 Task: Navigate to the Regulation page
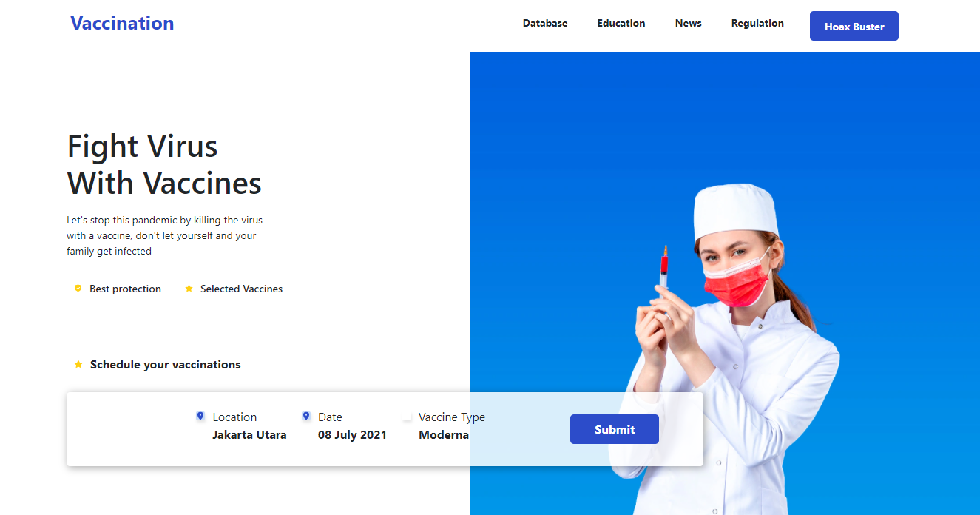pos(757,23)
